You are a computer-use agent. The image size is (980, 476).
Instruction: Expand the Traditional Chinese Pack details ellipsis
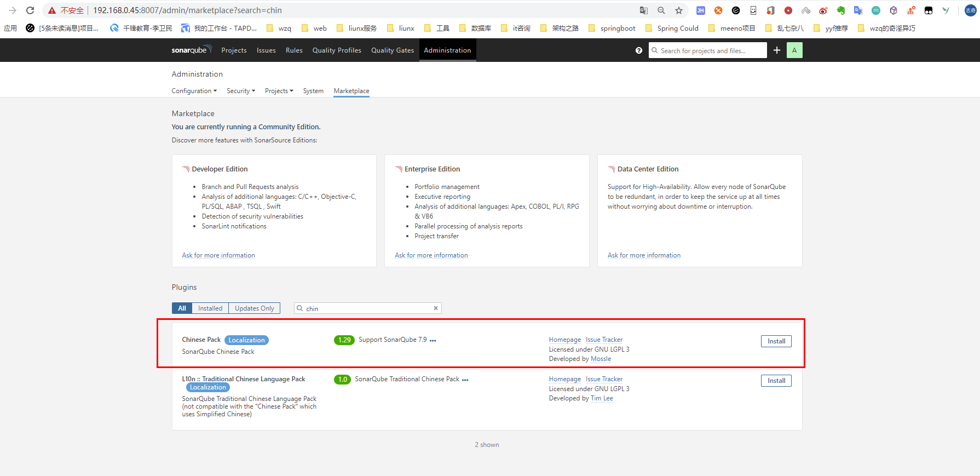click(x=465, y=380)
